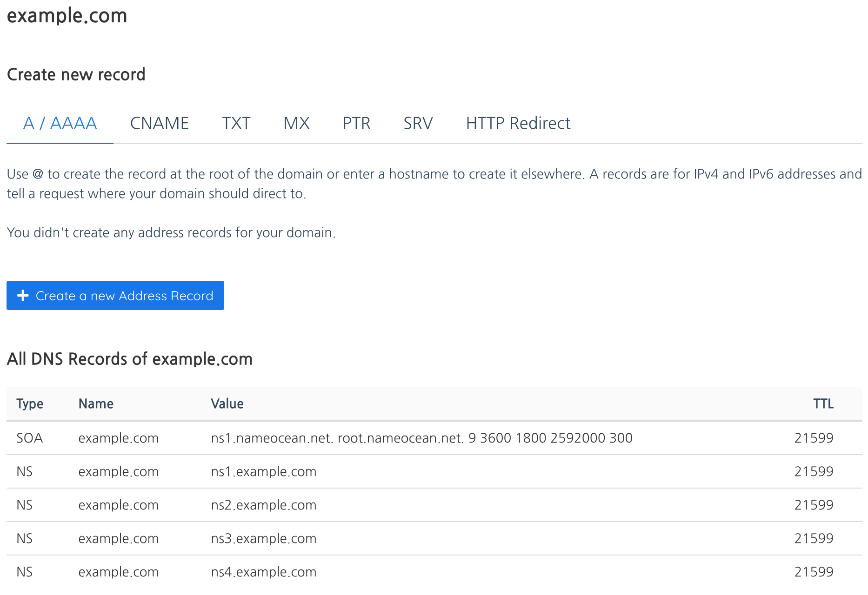This screenshot has height=595, width=868.
Task: Click the Value column header
Action: [x=227, y=403]
